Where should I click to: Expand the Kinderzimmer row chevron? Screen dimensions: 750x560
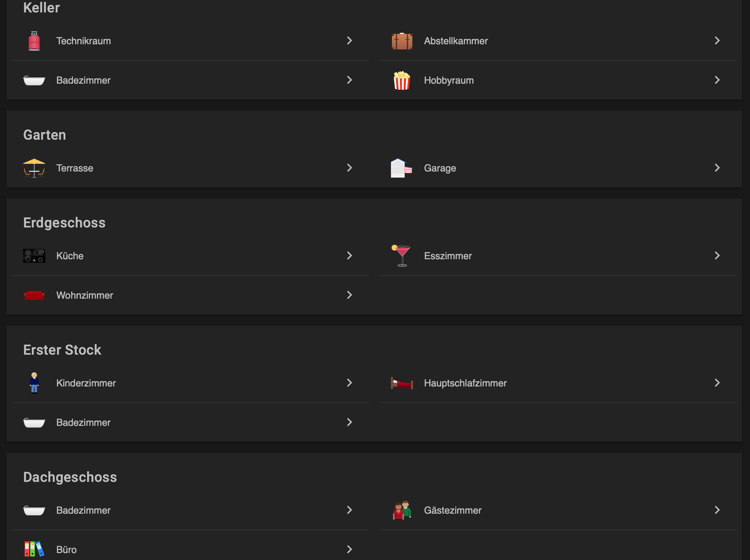[349, 383]
